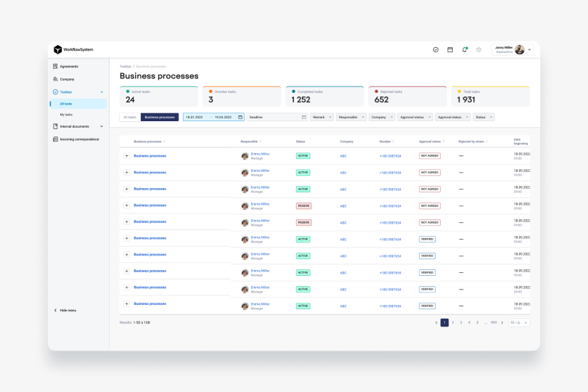This screenshot has width=588, height=392.
Task: Click the Tasklist breadcrumb link
Action: 126,66
